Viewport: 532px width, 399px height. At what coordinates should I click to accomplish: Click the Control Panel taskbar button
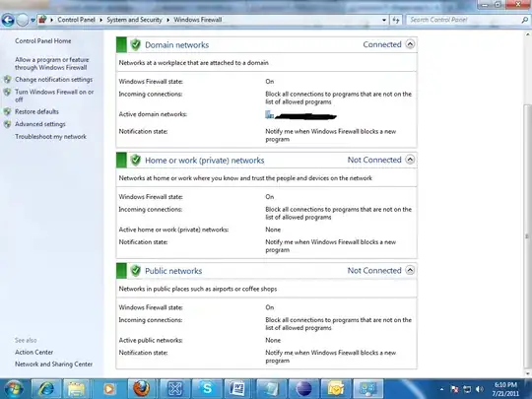[x=368, y=389]
